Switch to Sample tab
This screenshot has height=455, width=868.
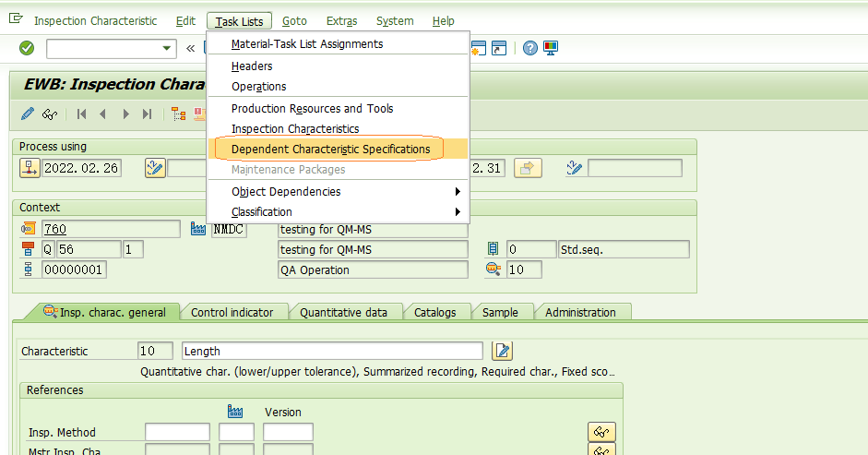point(500,312)
